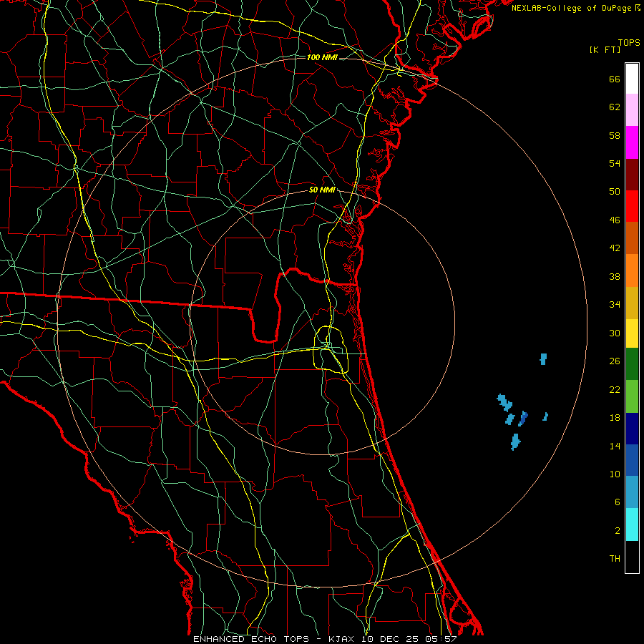Image resolution: width=644 pixels, height=644 pixels.
Task: Click the legend value 30
Action: coord(615,333)
